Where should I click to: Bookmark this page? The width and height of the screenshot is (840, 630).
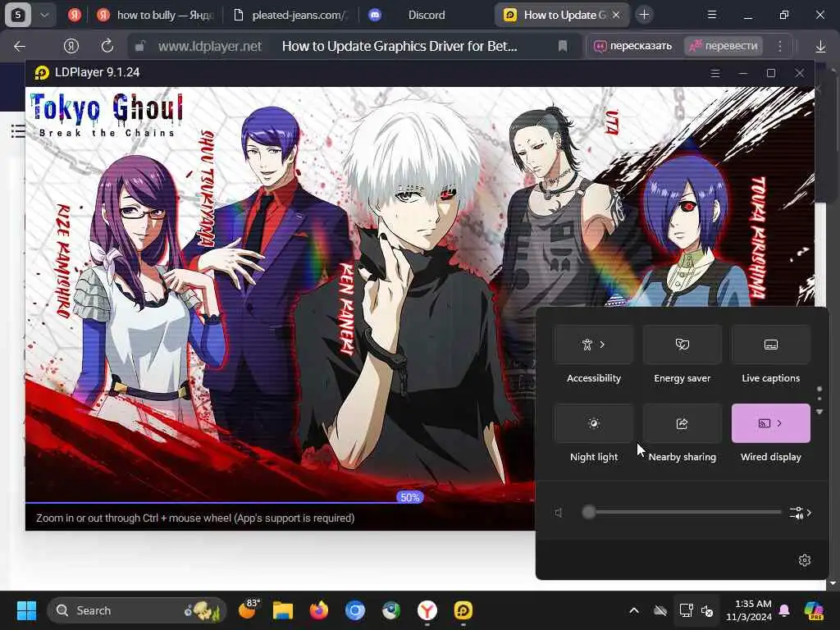point(563,46)
